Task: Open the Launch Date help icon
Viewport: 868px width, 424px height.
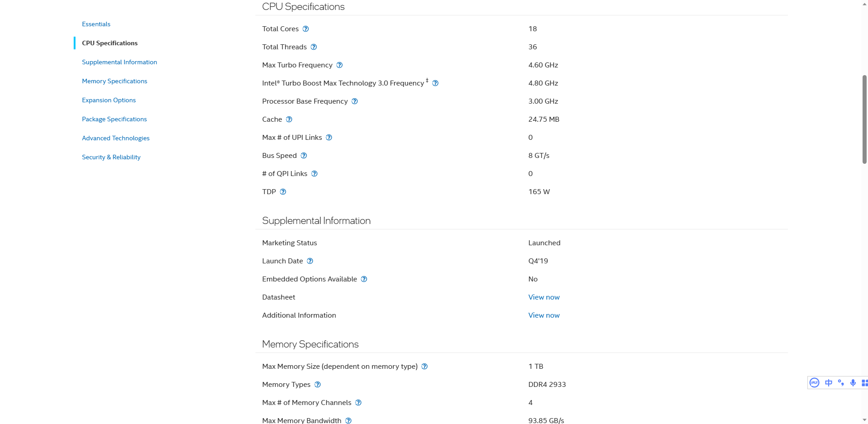Action: pos(310,261)
